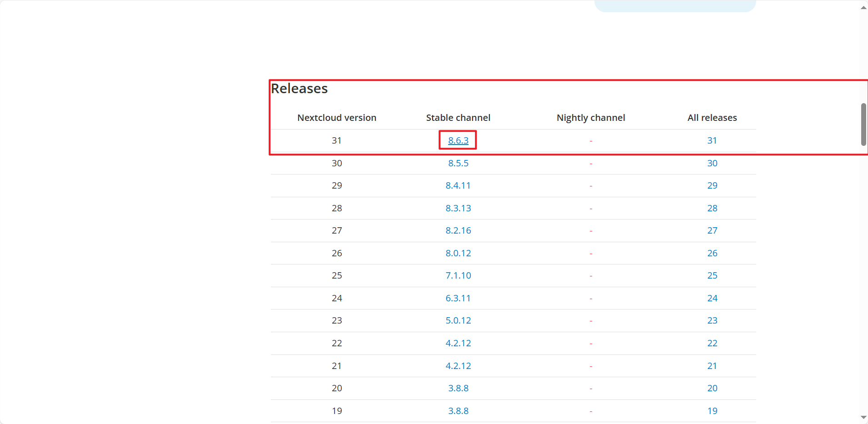Click Nextcloud version cell 25
The image size is (868, 424).
[x=337, y=275]
